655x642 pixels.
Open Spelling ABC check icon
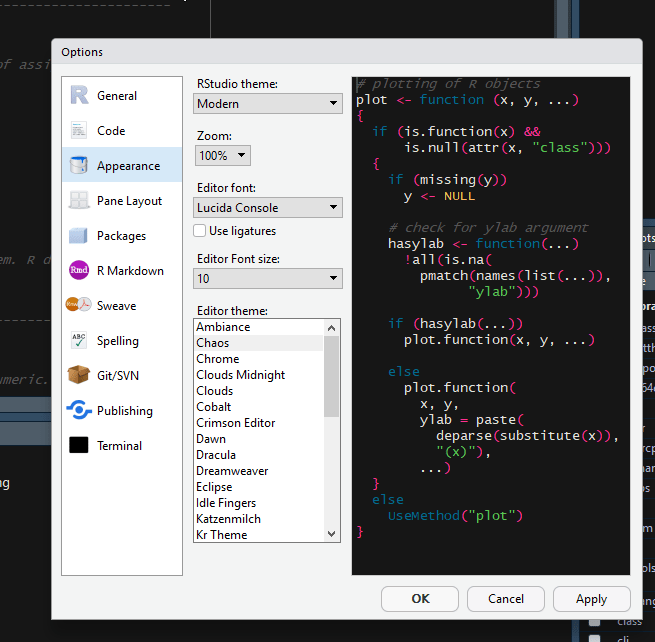79,341
